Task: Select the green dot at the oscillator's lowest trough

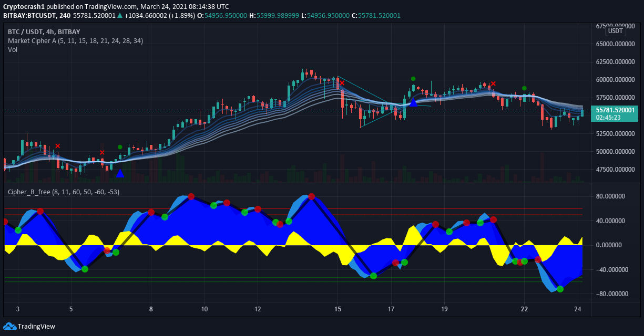Action: (x=560, y=289)
